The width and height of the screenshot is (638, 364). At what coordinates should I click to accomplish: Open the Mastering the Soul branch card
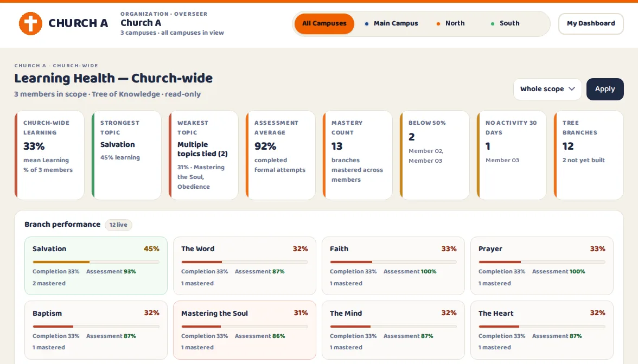(x=245, y=330)
